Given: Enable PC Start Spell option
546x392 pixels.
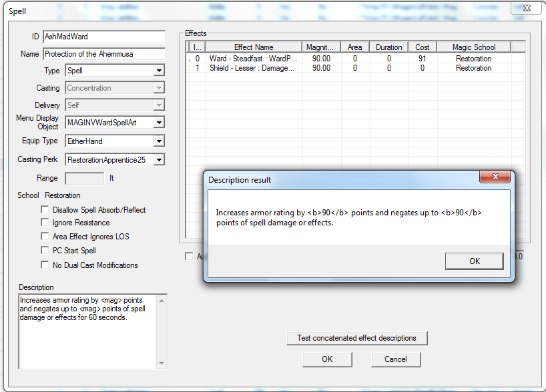Looking at the screenshot, I should (x=45, y=251).
